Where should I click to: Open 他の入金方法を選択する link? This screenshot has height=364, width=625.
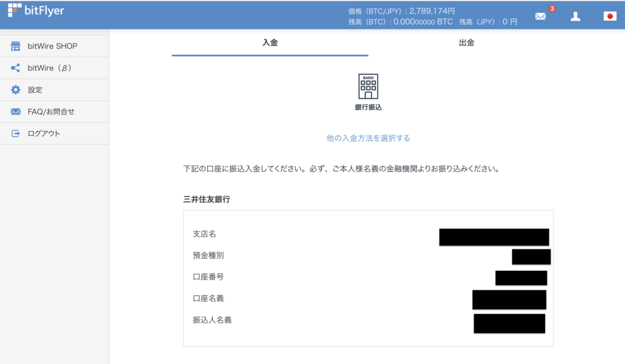coord(367,138)
